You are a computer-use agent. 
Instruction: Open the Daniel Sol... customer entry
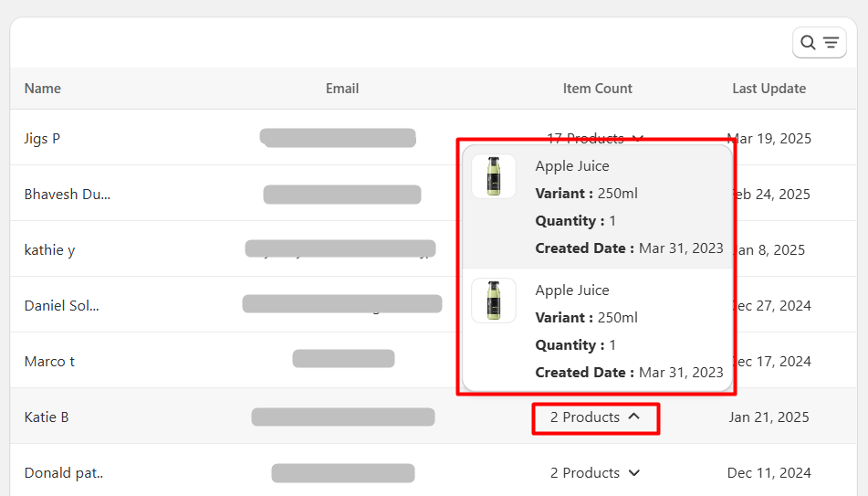pos(61,306)
